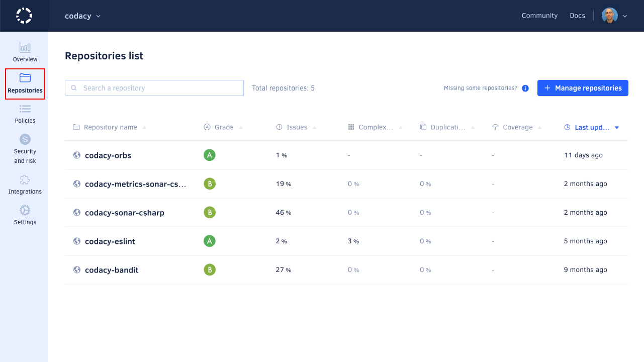Sort by Duplication arrow
This screenshot has width=644, height=362.
[x=473, y=128]
